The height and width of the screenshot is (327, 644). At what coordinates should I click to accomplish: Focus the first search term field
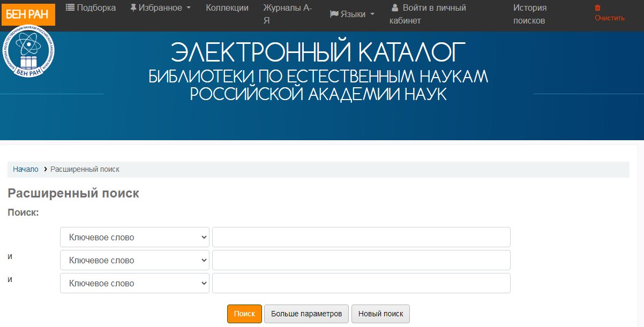pyautogui.click(x=361, y=237)
